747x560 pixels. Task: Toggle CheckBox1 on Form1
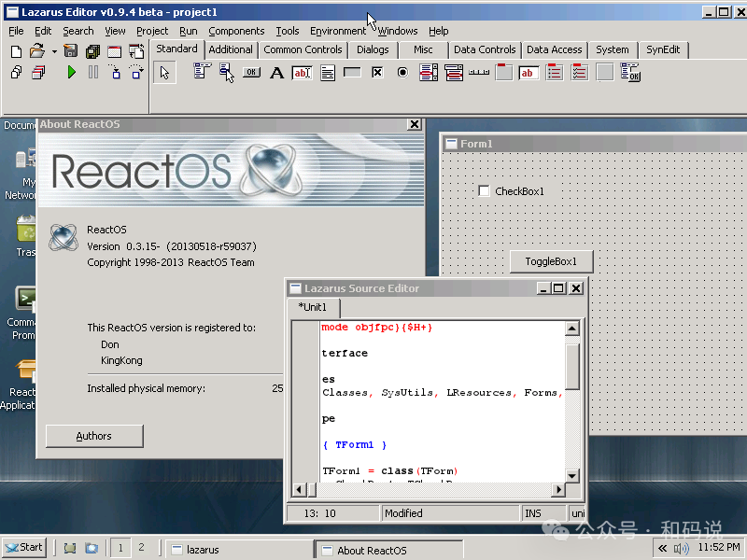click(484, 191)
